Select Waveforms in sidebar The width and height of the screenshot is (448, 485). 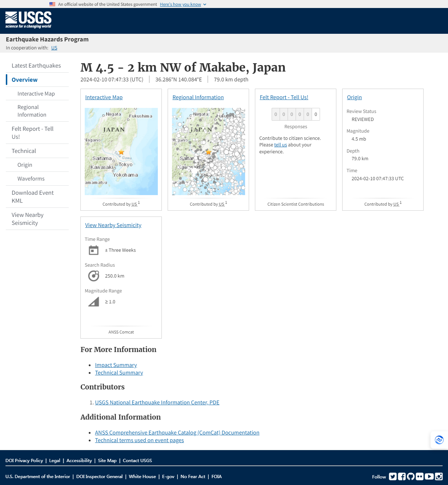(31, 179)
